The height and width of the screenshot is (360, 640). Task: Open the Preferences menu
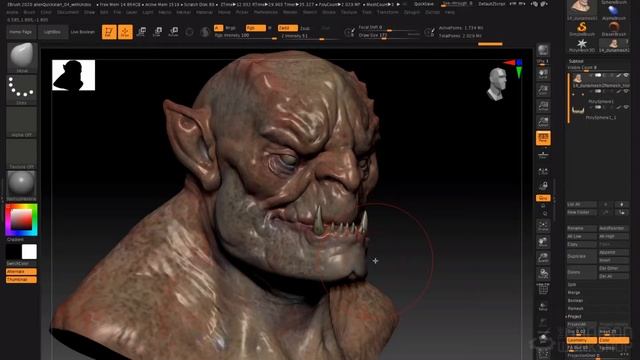[x=266, y=12]
